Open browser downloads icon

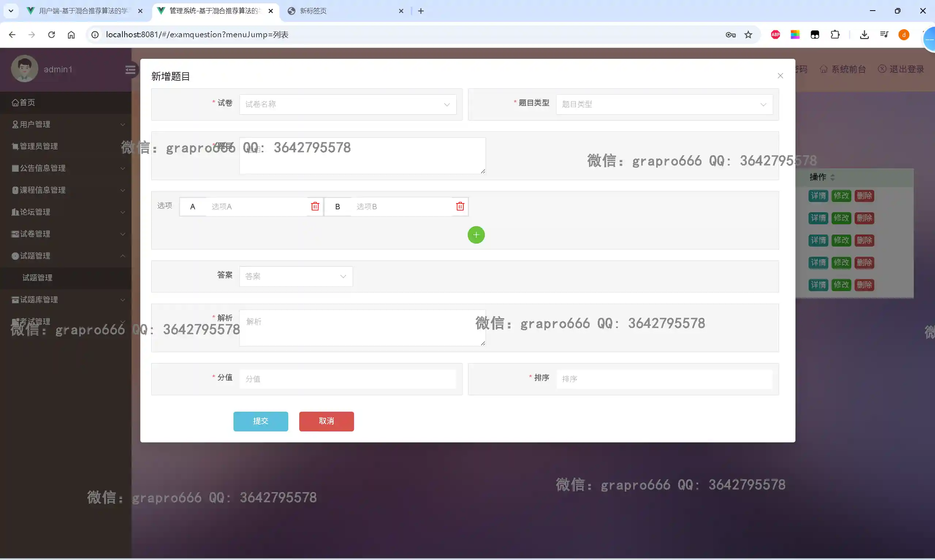864,35
